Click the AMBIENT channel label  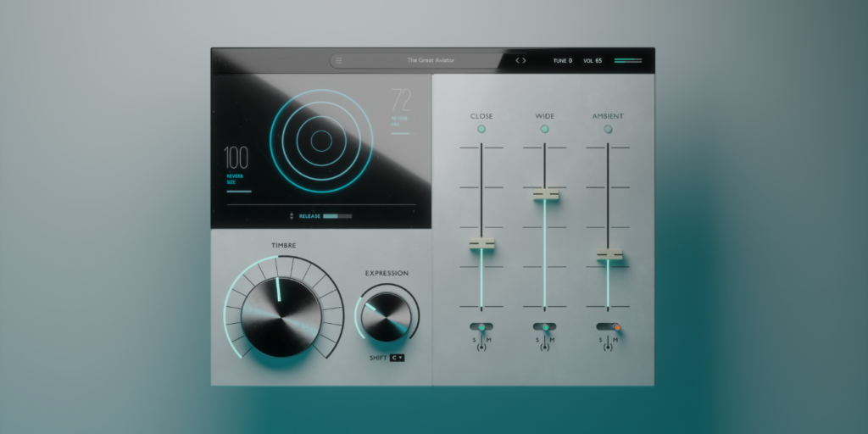(x=608, y=116)
